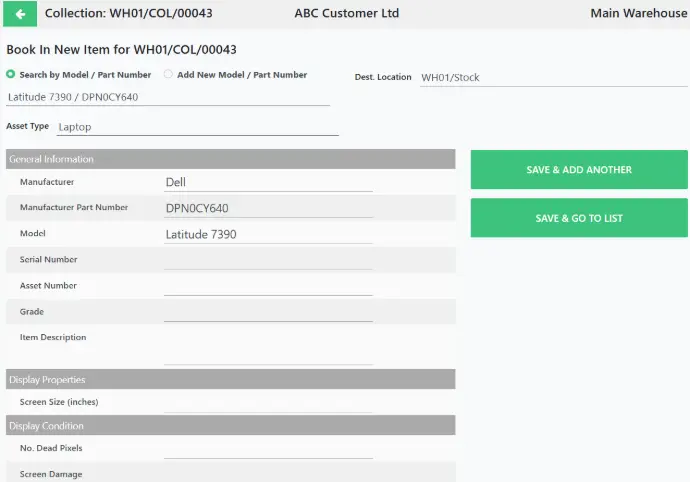690x482 pixels.
Task: Focus the Manufacturer field containing Dell
Action: 268,182
